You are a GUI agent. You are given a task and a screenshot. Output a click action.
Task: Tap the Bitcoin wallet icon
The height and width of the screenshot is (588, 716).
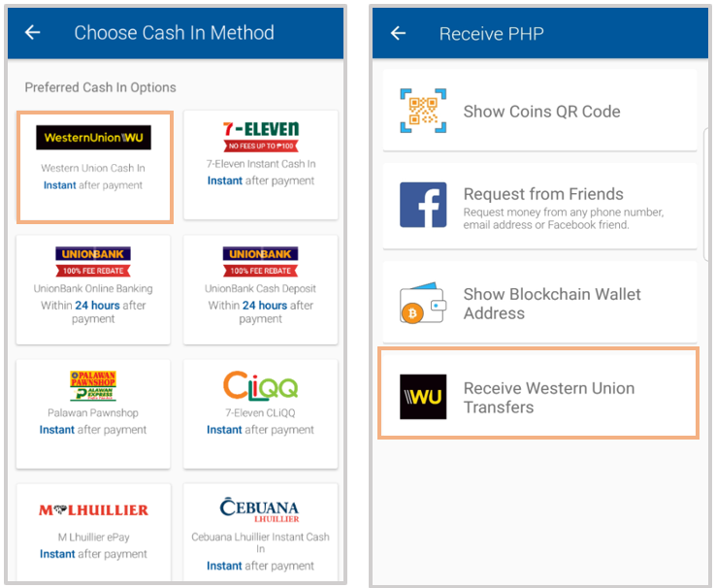(423, 303)
